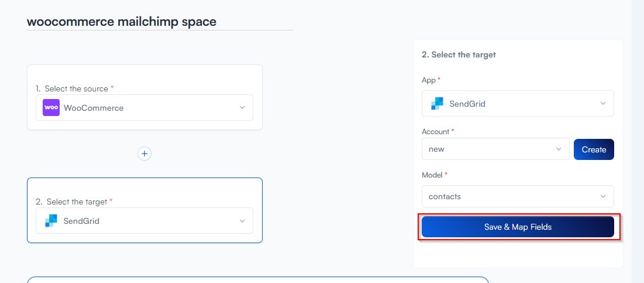Screen dimensions: 644x283
Task: Click the partially visible panel at the bottom
Action: [257, 279]
